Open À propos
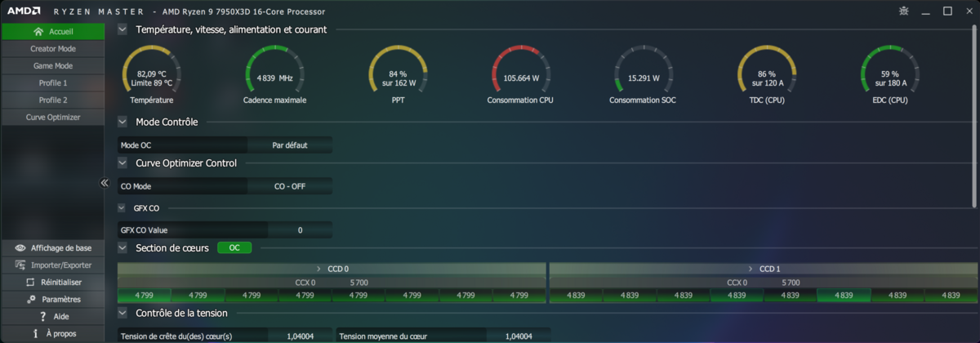980x343 pixels. pos(53,333)
